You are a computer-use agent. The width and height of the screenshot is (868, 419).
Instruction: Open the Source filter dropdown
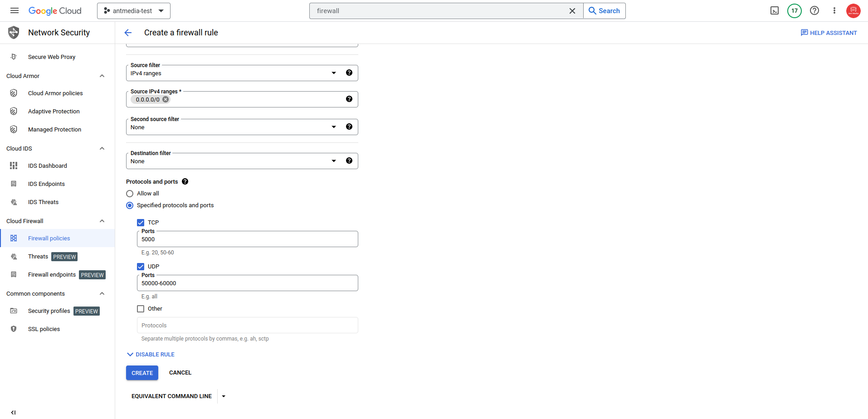(x=242, y=73)
